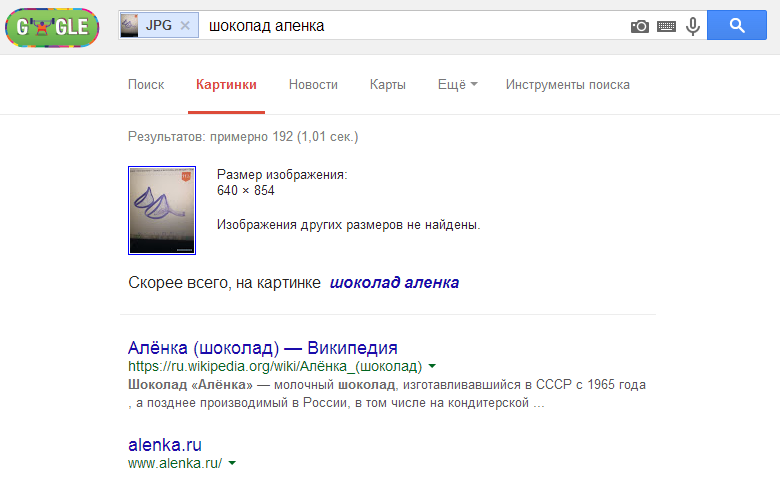The height and width of the screenshot is (486, 780).
Task: Click the results count text 'Результатов: примерно 192'
Action: tap(210, 136)
